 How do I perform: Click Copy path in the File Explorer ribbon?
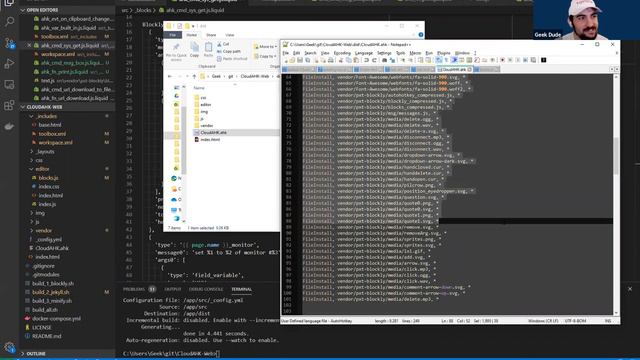[x=229, y=51]
